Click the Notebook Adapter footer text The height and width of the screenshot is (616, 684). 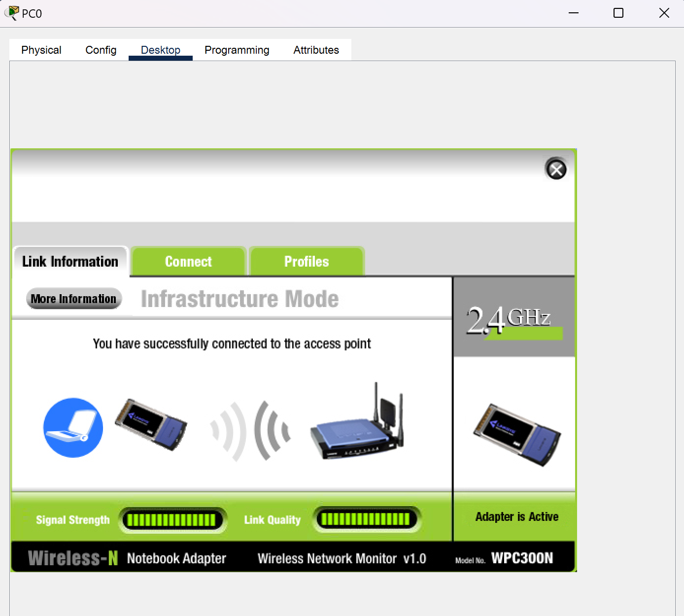(x=176, y=558)
